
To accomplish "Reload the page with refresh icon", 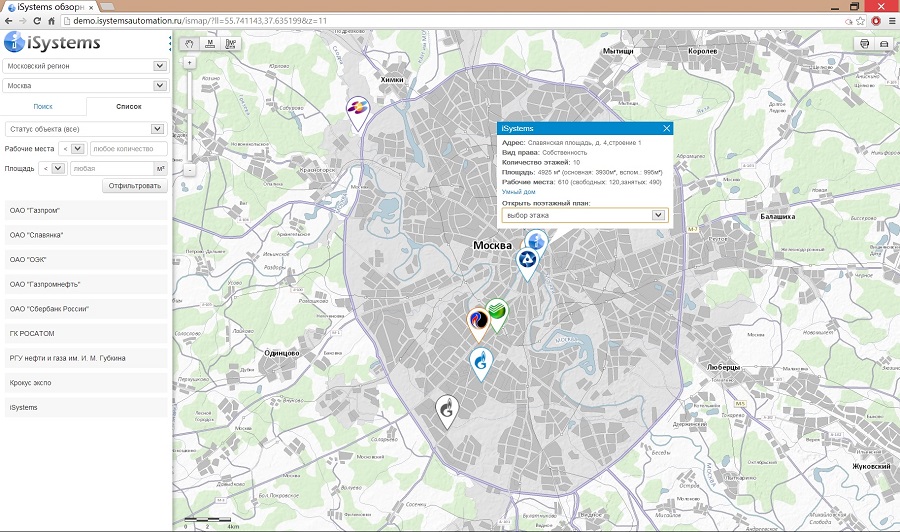I will tap(37, 21).
